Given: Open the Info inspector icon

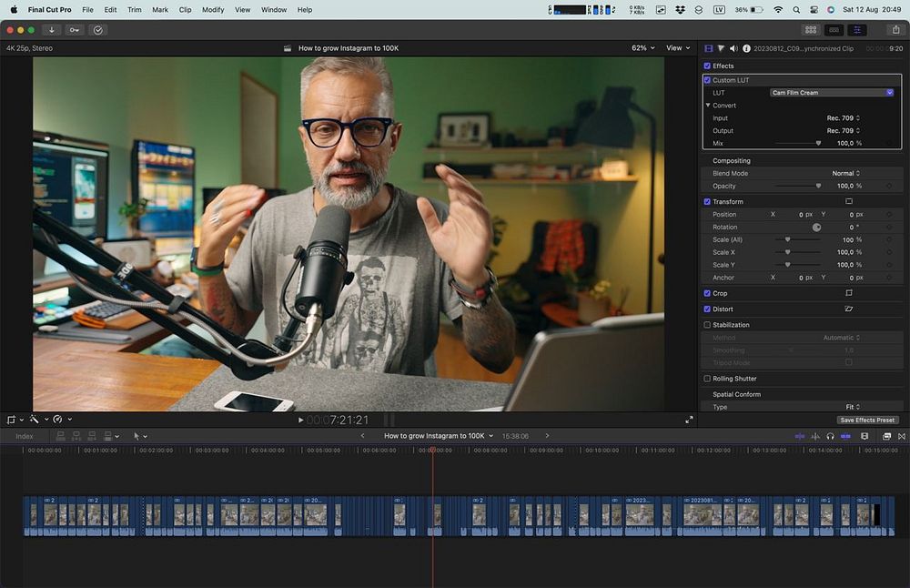Looking at the screenshot, I should click(x=746, y=48).
